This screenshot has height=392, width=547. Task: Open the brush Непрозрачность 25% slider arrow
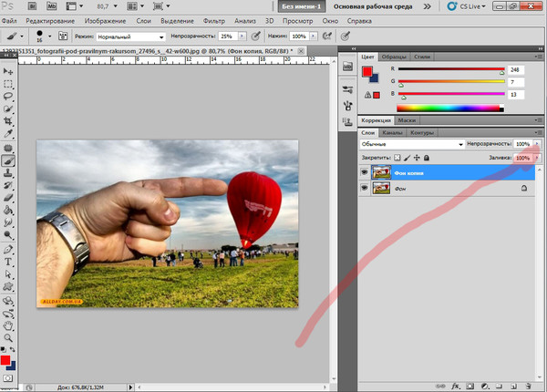(243, 36)
